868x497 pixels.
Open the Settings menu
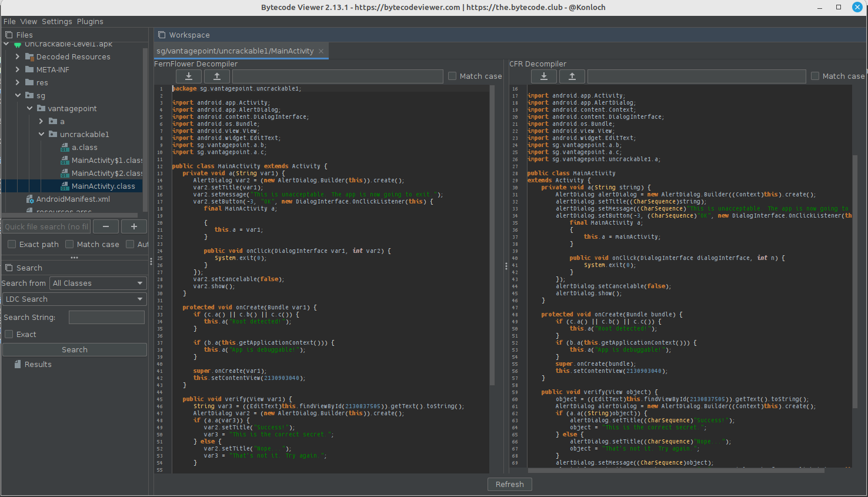57,21
